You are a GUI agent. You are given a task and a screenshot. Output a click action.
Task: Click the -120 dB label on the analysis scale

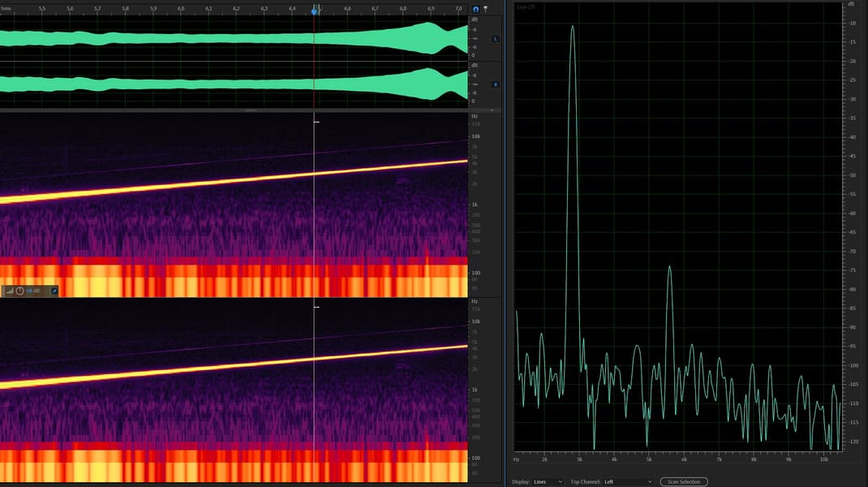tap(853, 442)
